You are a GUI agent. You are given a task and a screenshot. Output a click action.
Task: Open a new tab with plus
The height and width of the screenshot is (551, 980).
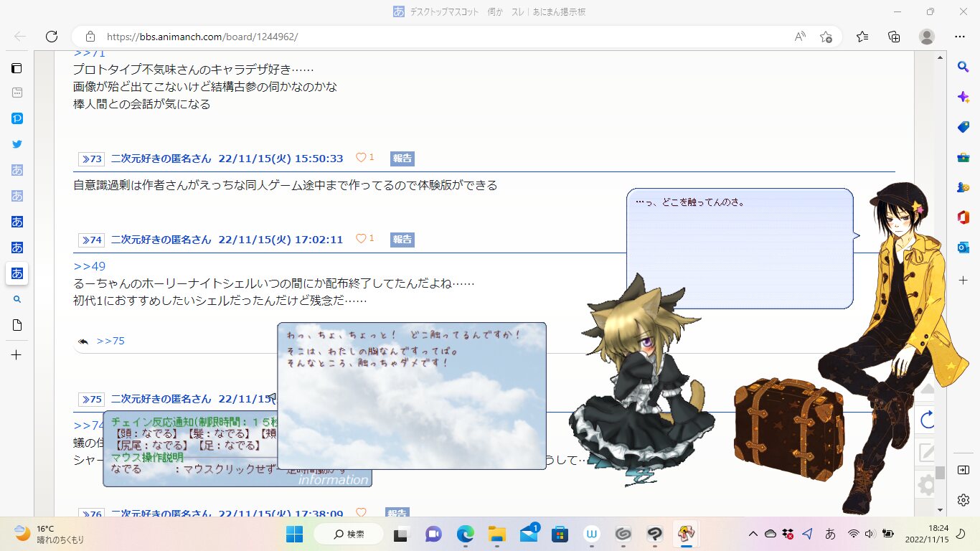pos(17,355)
